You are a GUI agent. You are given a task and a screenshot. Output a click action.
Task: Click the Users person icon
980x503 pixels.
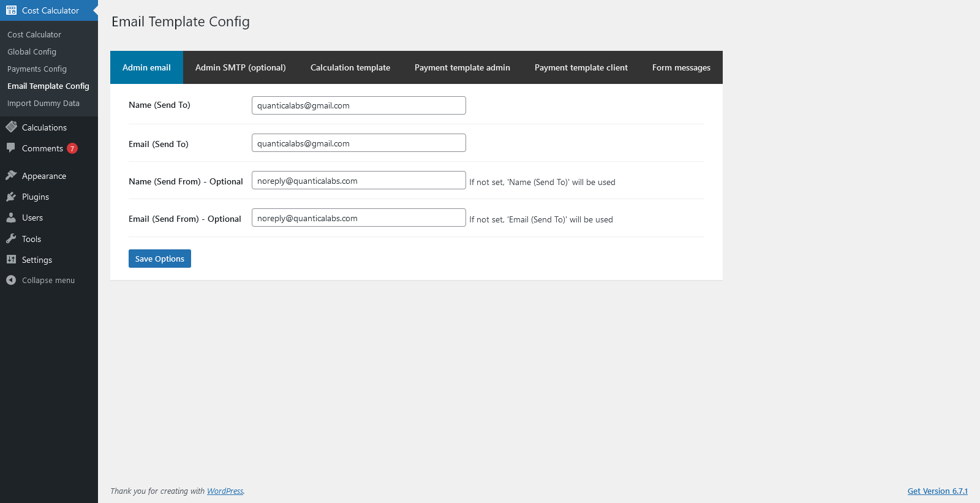[11, 217]
